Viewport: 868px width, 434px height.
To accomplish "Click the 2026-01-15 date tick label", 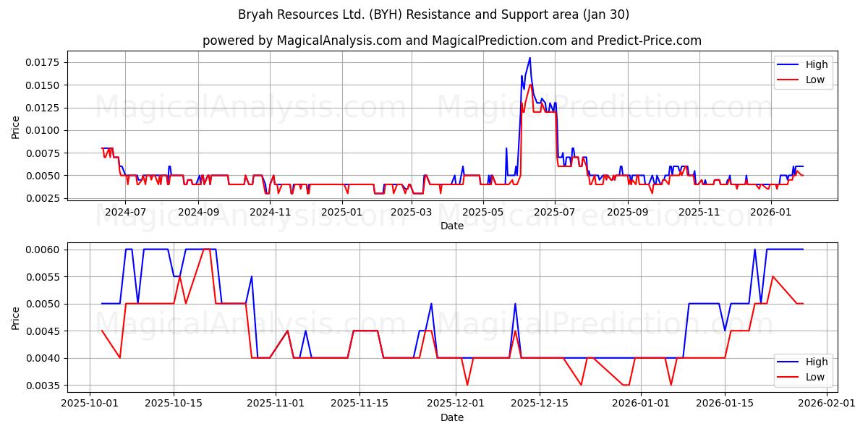I will tap(726, 403).
